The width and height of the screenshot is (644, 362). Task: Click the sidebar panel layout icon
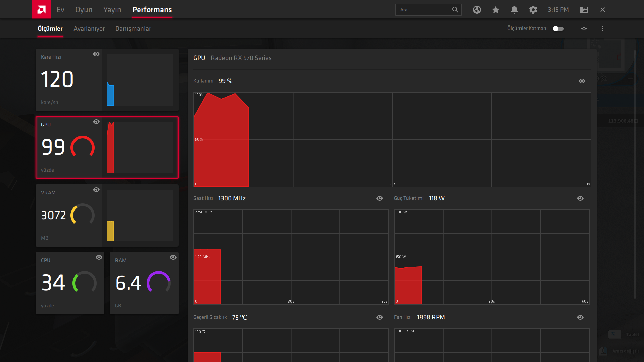584,10
